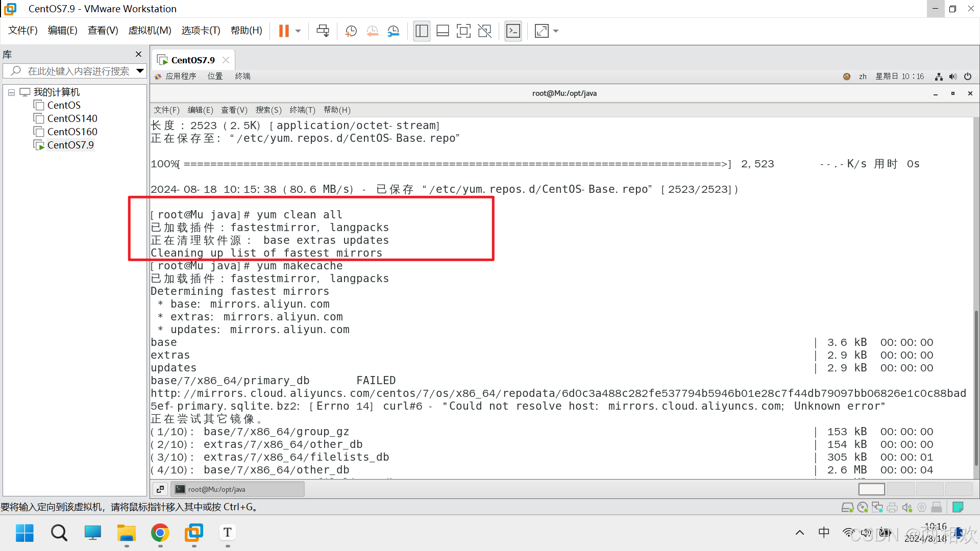Toggle Unity mode icon
The width and height of the screenshot is (980, 551).
pos(484,31)
